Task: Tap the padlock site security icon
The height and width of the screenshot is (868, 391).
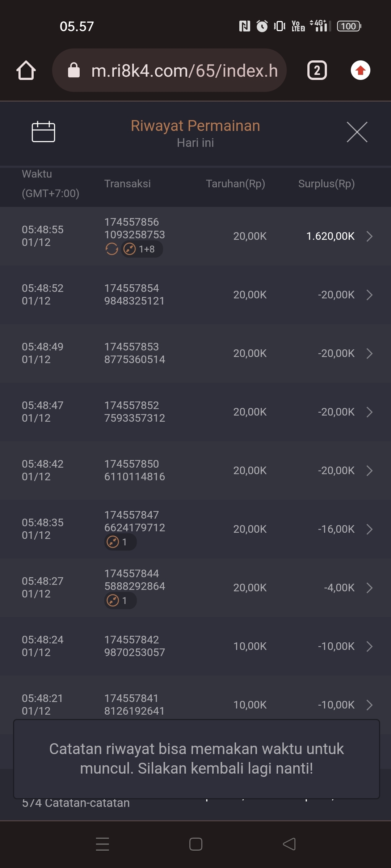Action: (x=74, y=70)
